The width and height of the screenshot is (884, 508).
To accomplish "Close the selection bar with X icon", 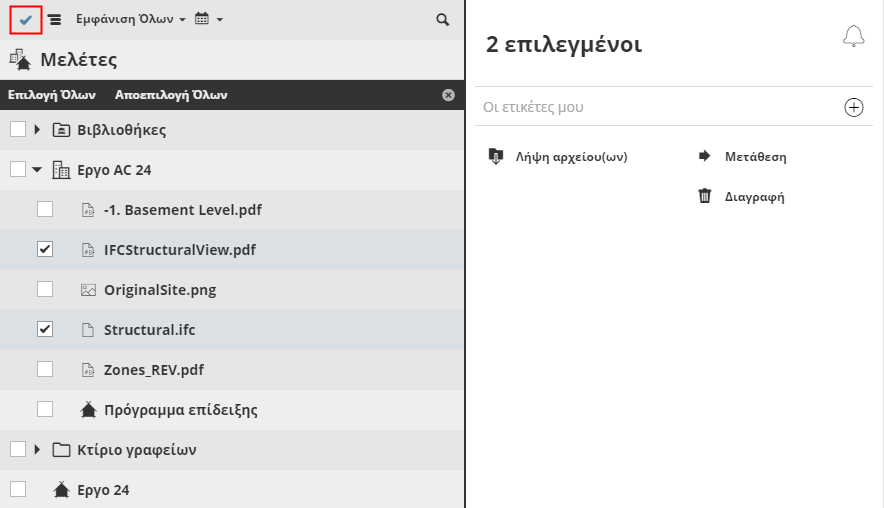I will (448, 95).
